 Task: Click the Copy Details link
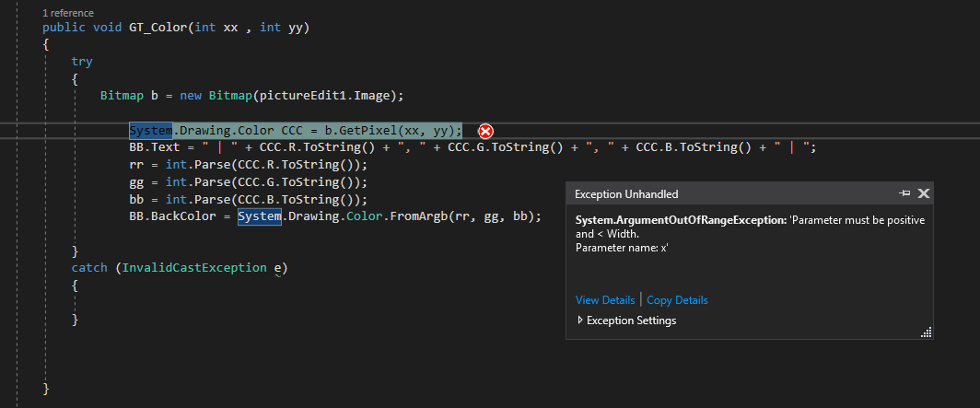coord(677,300)
